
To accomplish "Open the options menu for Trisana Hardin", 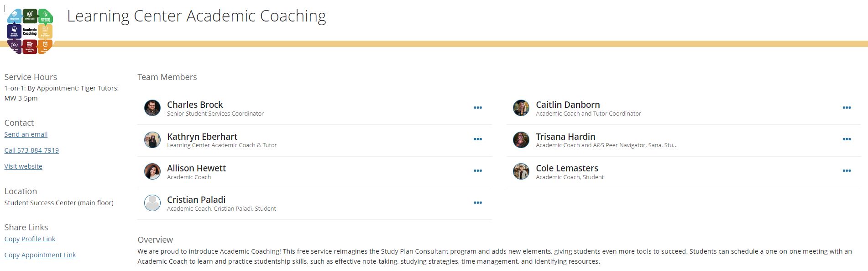I will pos(847,139).
